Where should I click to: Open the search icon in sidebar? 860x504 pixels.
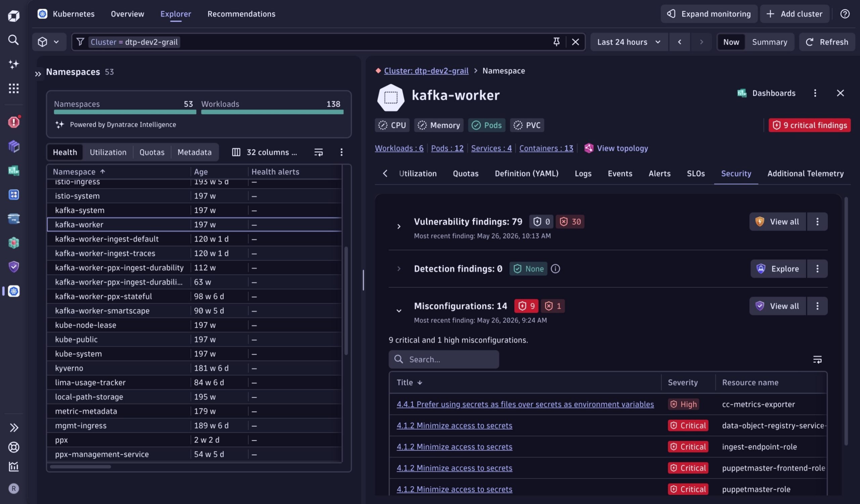(x=14, y=40)
